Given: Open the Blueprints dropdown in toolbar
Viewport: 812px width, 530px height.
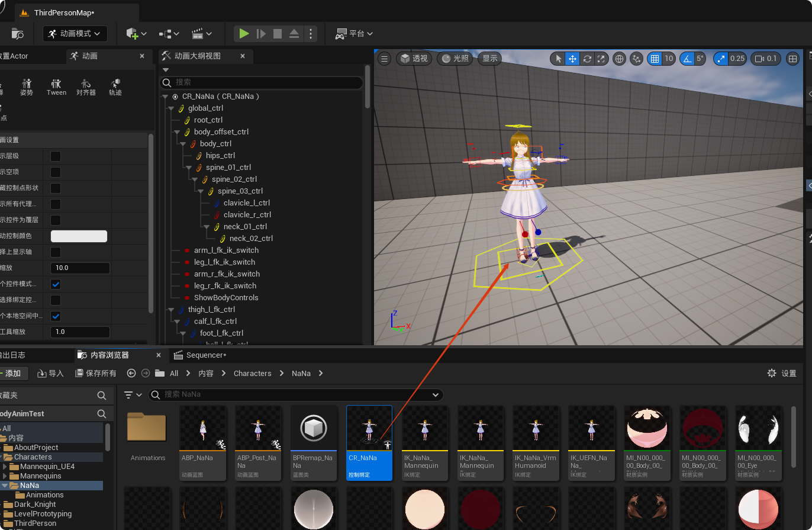Looking at the screenshot, I should (x=169, y=34).
